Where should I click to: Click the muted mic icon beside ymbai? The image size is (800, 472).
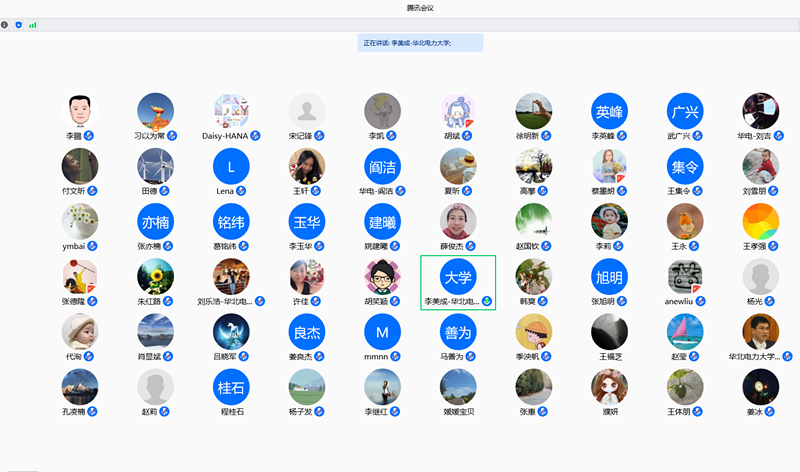point(93,245)
